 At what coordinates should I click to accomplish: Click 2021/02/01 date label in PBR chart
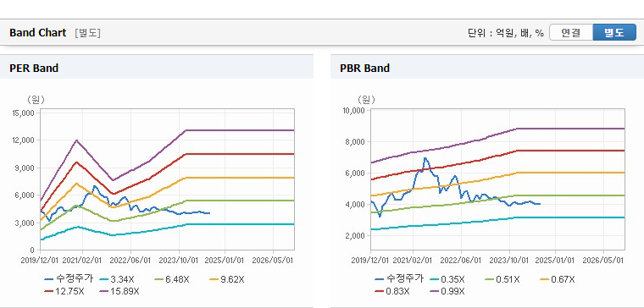[413, 261]
